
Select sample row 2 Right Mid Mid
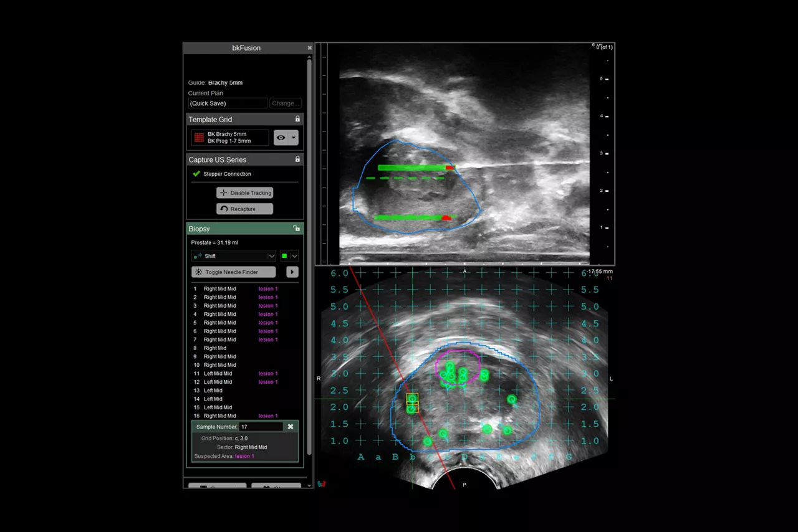tap(244, 297)
